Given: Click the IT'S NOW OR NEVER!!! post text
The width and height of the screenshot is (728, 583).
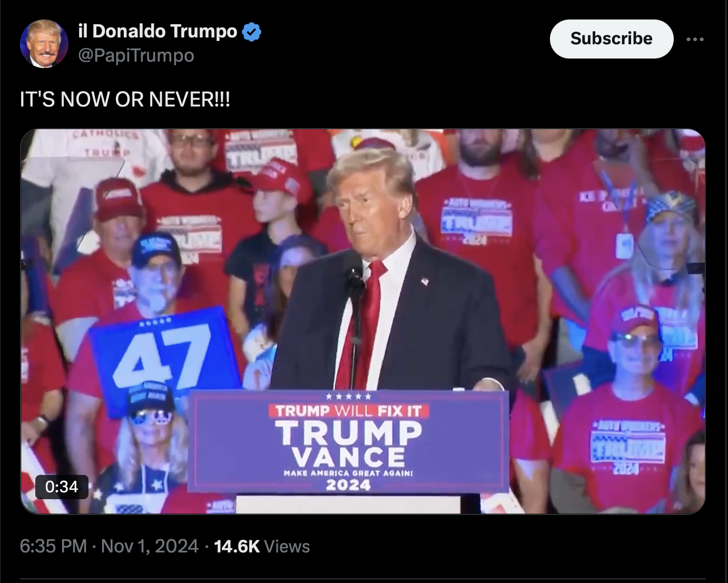Looking at the screenshot, I should pos(125,99).
